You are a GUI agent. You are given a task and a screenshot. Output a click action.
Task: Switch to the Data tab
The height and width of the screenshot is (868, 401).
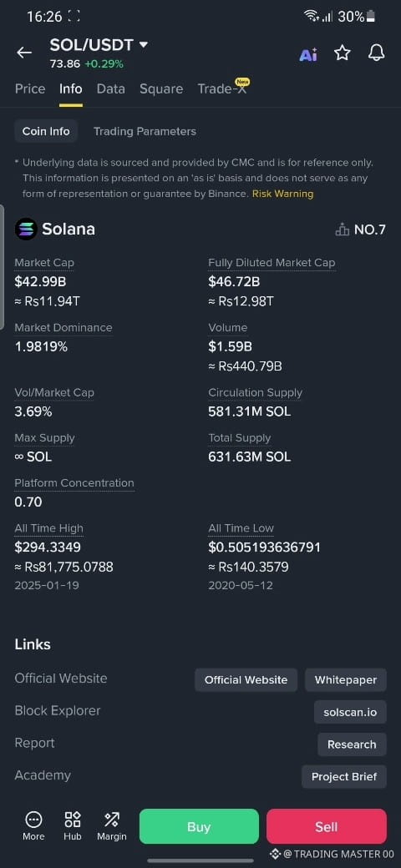coord(111,88)
